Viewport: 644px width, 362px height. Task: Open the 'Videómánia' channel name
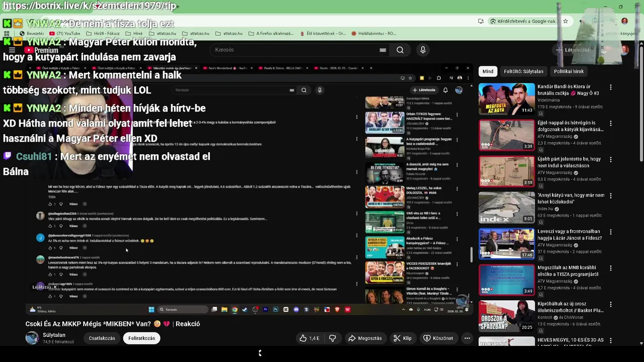(x=548, y=100)
